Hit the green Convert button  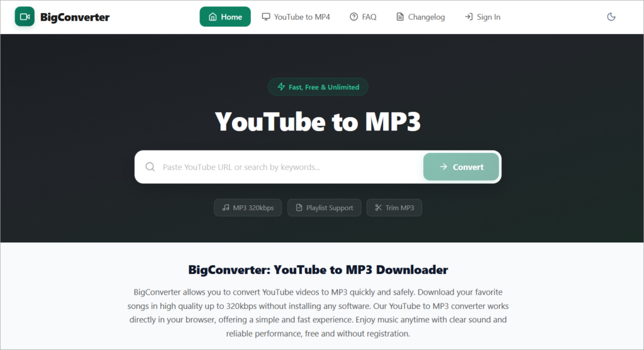[x=461, y=167]
